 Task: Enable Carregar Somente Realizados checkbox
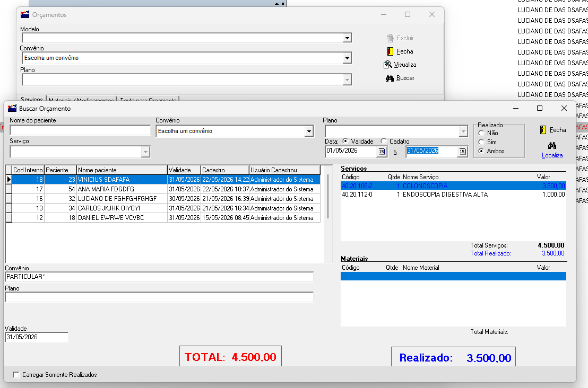(16, 375)
